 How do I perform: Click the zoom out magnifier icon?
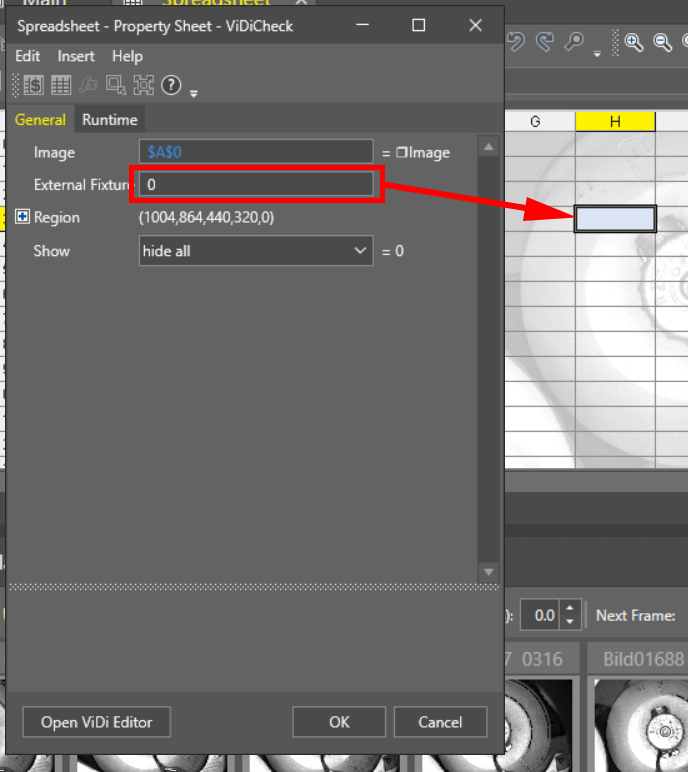pyautogui.click(x=662, y=42)
